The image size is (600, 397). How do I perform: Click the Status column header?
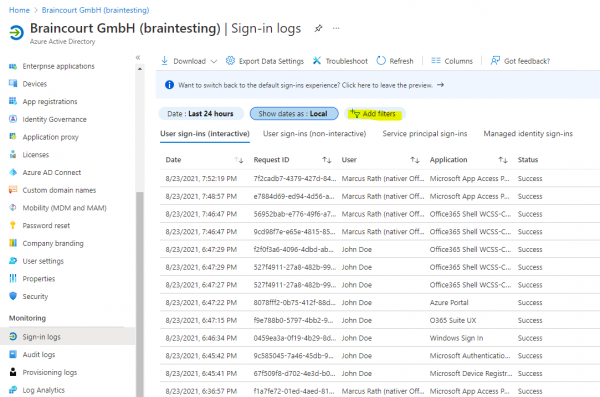pos(528,160)
